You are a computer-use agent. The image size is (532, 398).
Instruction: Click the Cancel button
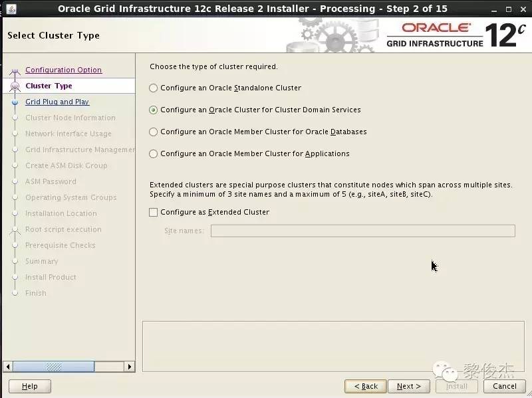click(x=505, y=386)
